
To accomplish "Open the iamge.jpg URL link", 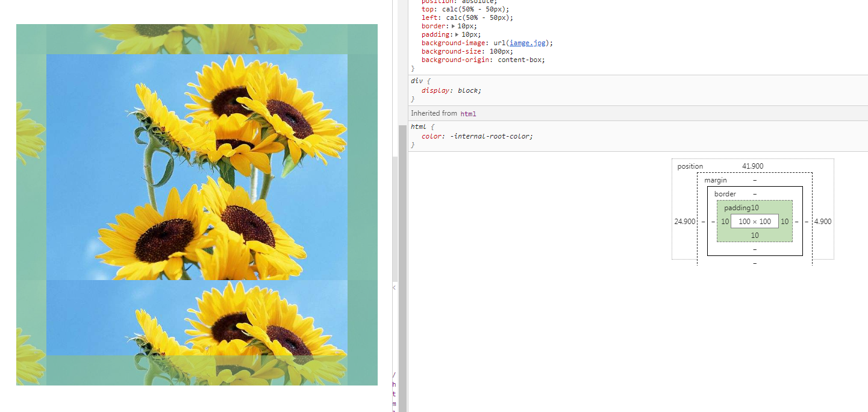I will point(528,43).
